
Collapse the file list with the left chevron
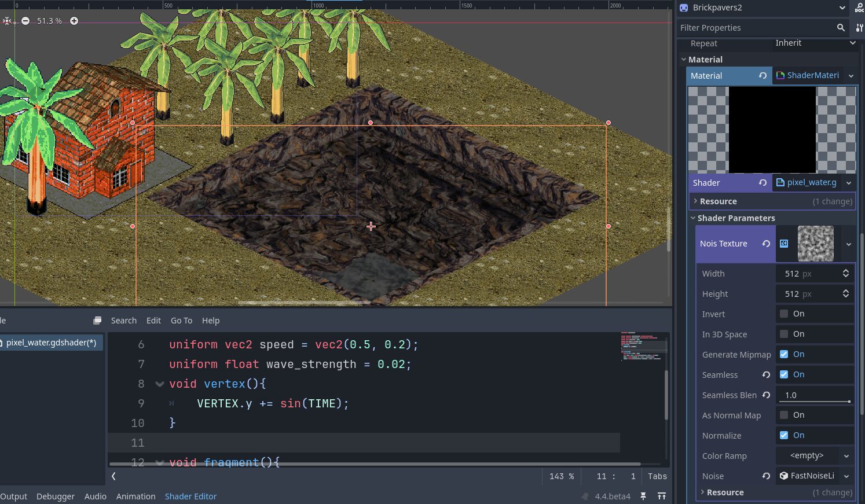(113, 476)
